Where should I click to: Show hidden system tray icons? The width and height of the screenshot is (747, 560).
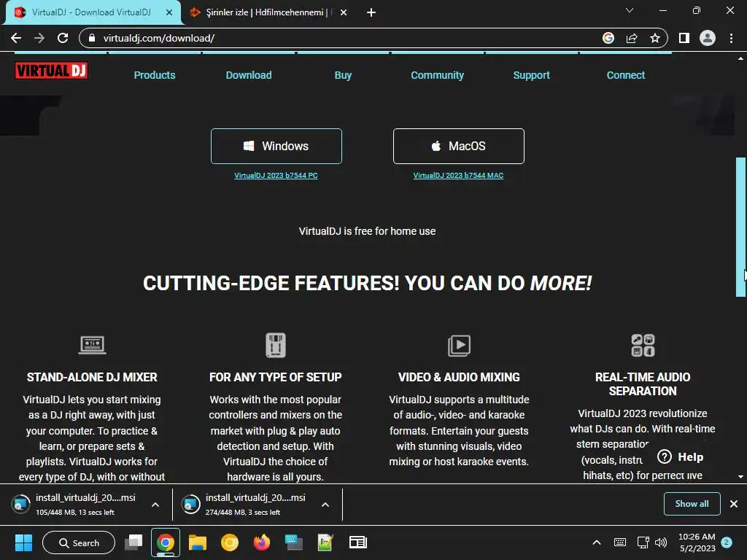click(597, 542)
